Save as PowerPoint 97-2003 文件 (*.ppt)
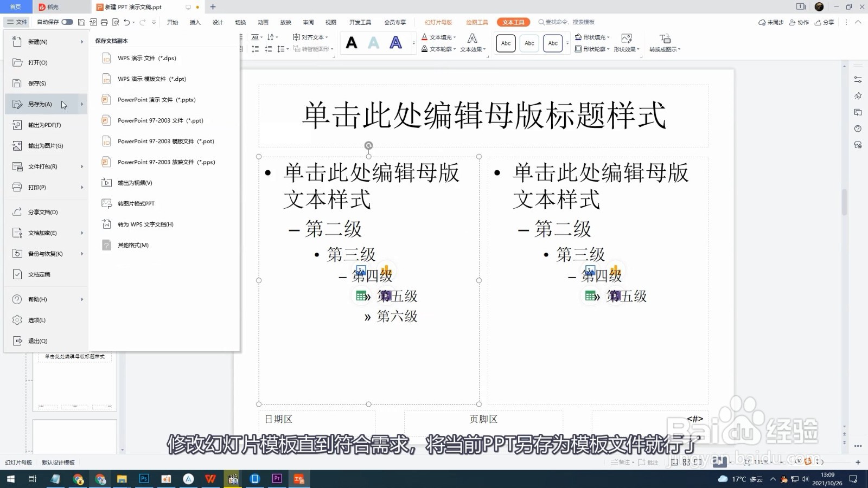This screenshot has width=868, height=488. point(164,120)
